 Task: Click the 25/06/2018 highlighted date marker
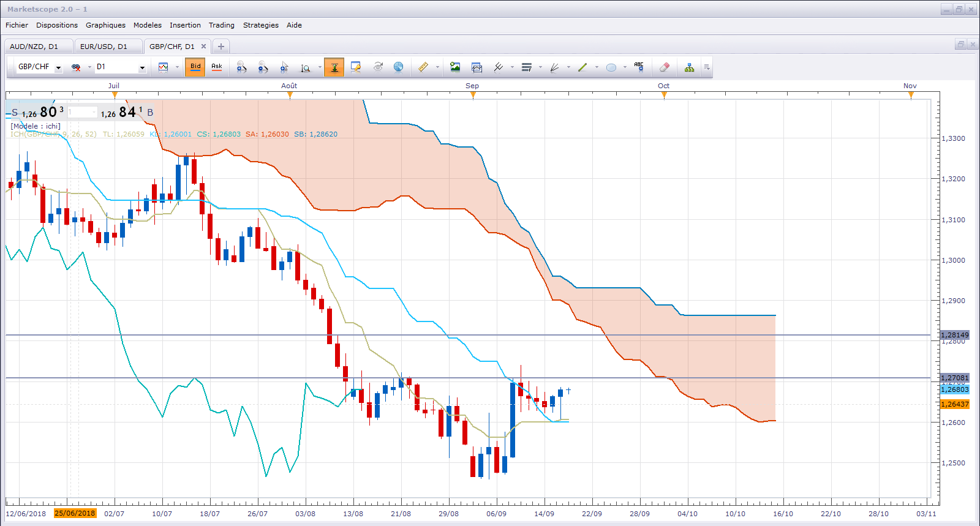pyautogui.click(x=75, y=513)
